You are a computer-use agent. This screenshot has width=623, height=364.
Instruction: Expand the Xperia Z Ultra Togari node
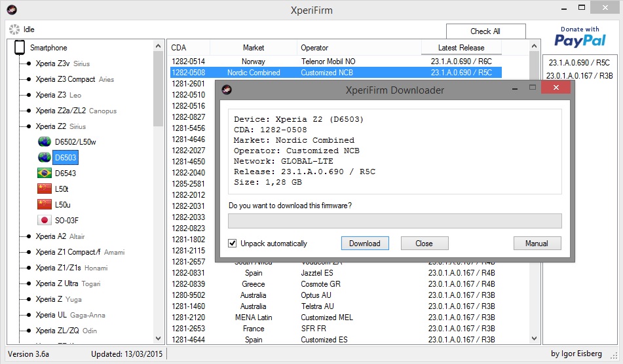coord(28,283)
